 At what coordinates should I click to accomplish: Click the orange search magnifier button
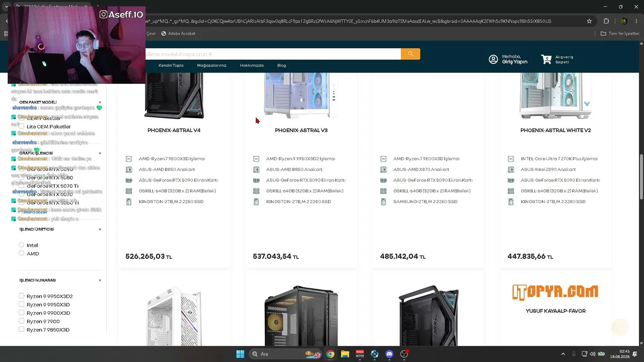coord(411,54)
